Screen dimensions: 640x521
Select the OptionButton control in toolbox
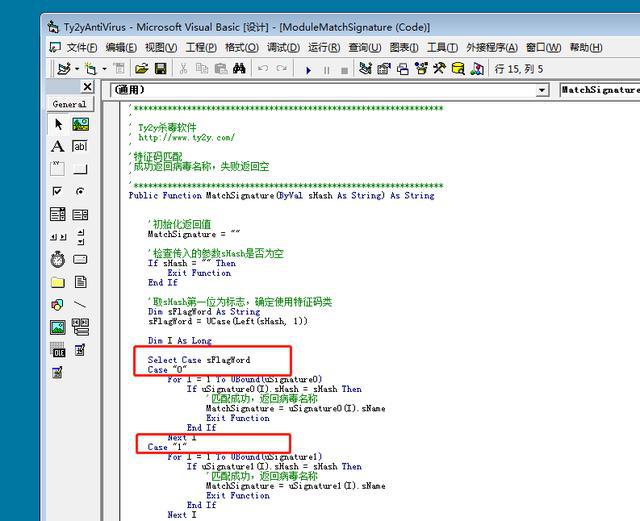pos(80,191)
